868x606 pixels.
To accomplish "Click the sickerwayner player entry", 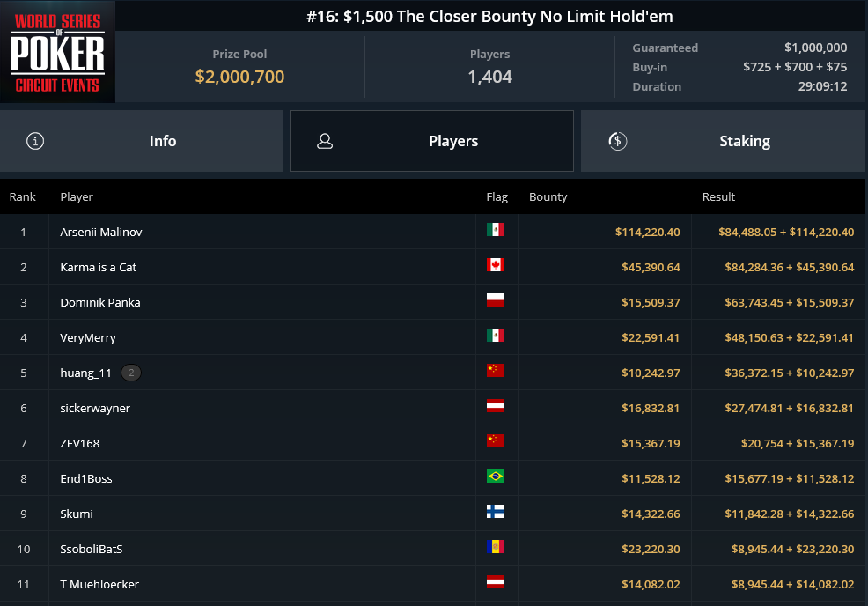I will [x=95, y=408].
